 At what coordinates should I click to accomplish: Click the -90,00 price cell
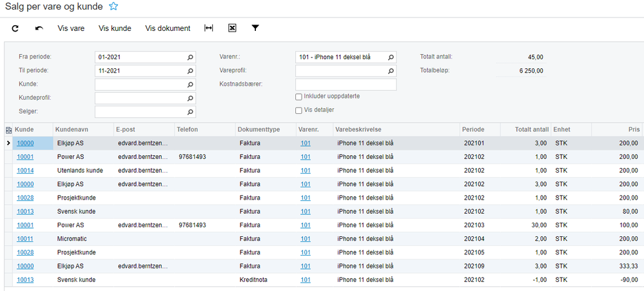coord(617,279)
